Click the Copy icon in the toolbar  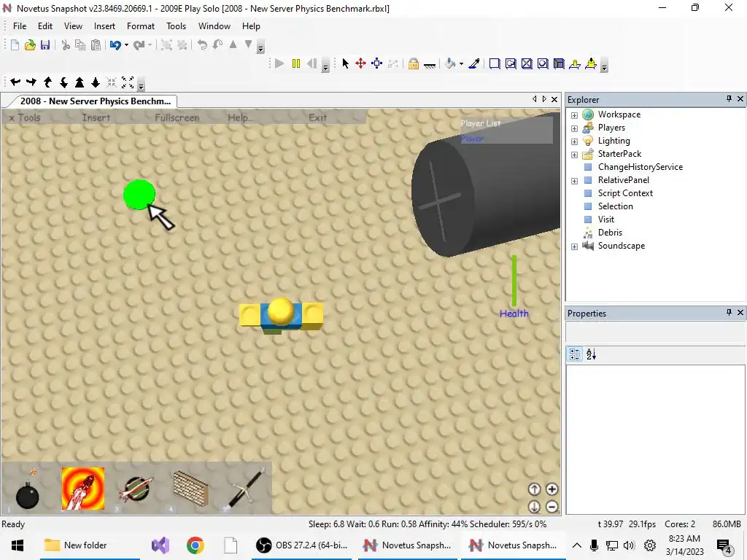click(80, 44)
